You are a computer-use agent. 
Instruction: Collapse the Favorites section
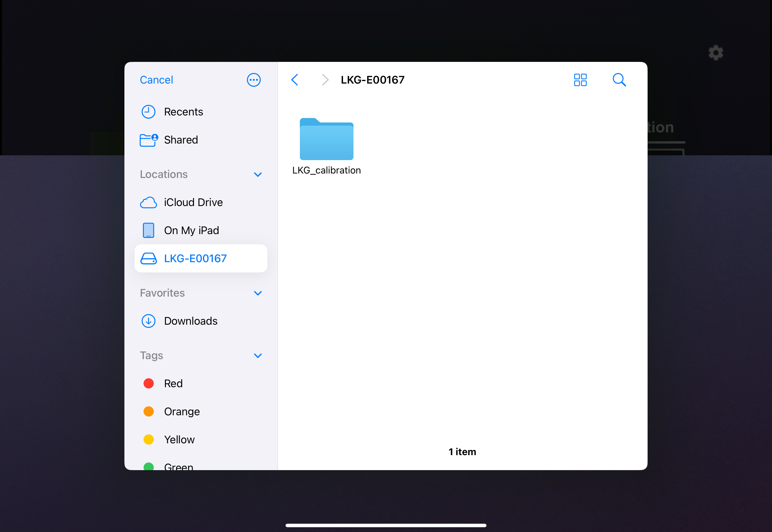[x=258, y=293]
